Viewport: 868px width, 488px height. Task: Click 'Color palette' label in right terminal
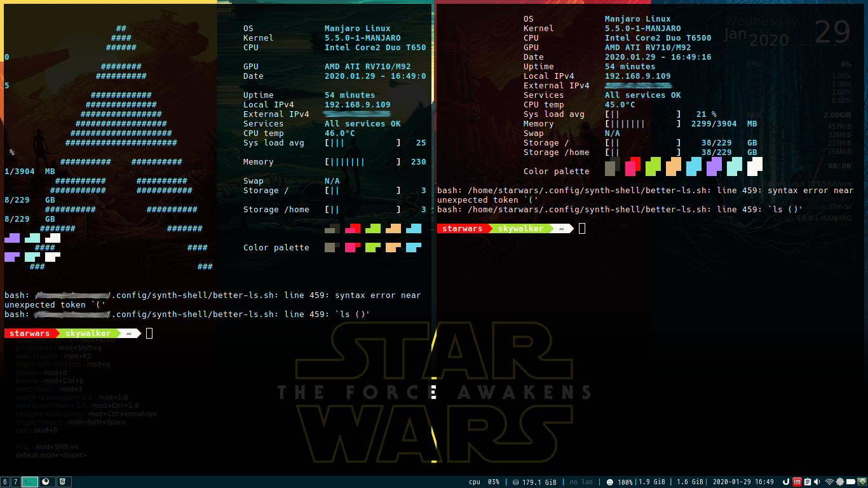[x=557, y=172]
